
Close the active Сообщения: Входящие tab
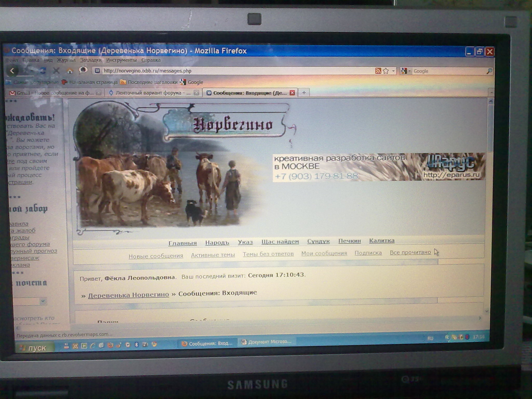click(x=292, y=93)
